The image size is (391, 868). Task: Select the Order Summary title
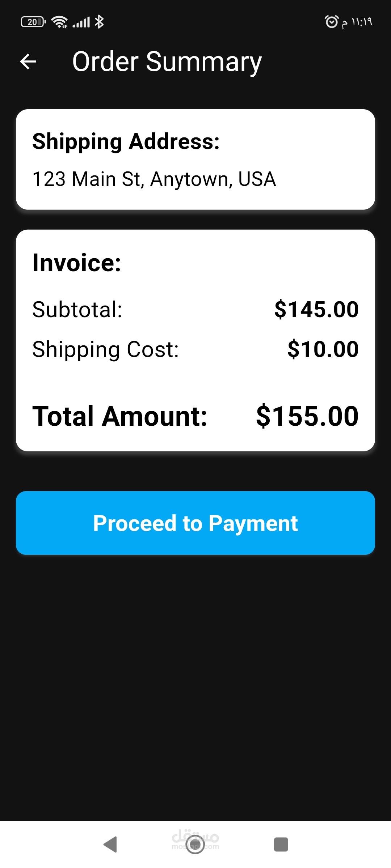pos(167,62)
